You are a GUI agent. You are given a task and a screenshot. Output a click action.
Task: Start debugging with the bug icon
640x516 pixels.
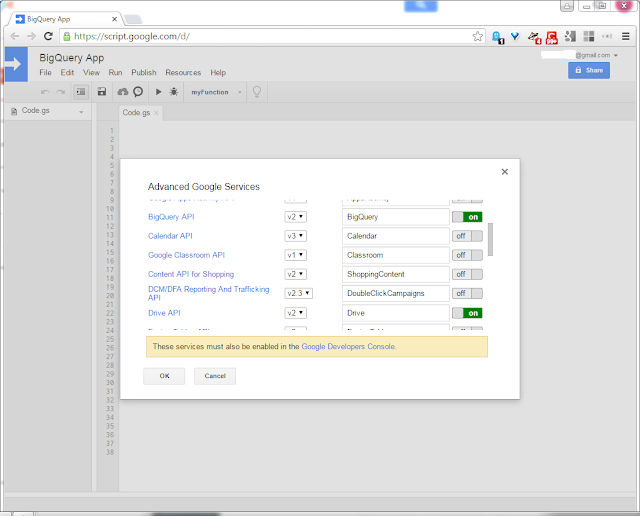(174, 92)
